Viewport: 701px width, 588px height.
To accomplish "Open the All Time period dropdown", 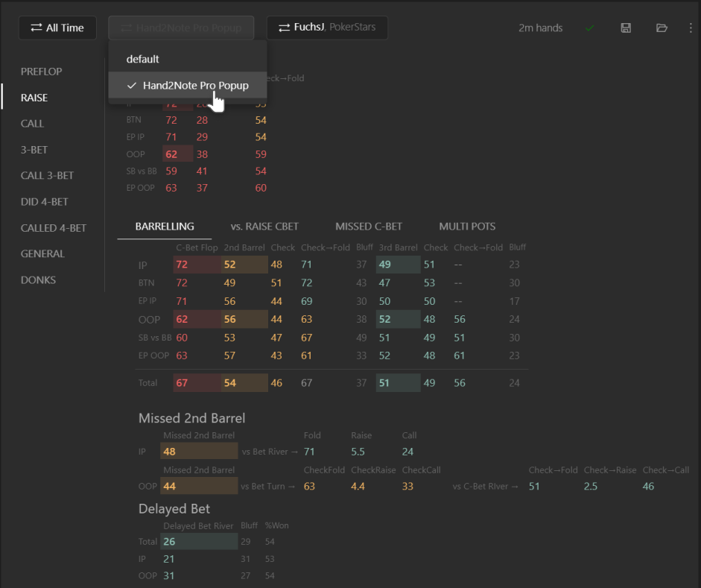I will (57, 28).
